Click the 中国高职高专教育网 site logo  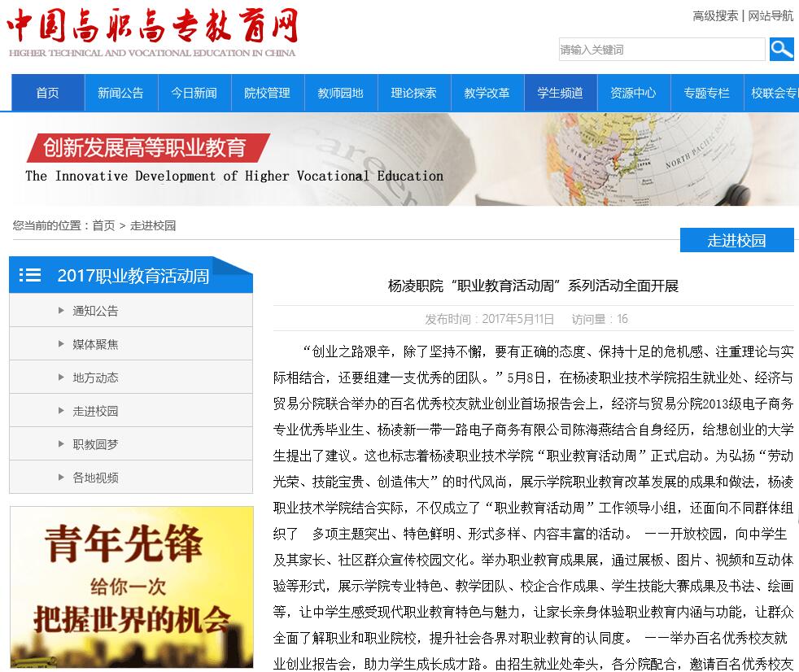152,33
